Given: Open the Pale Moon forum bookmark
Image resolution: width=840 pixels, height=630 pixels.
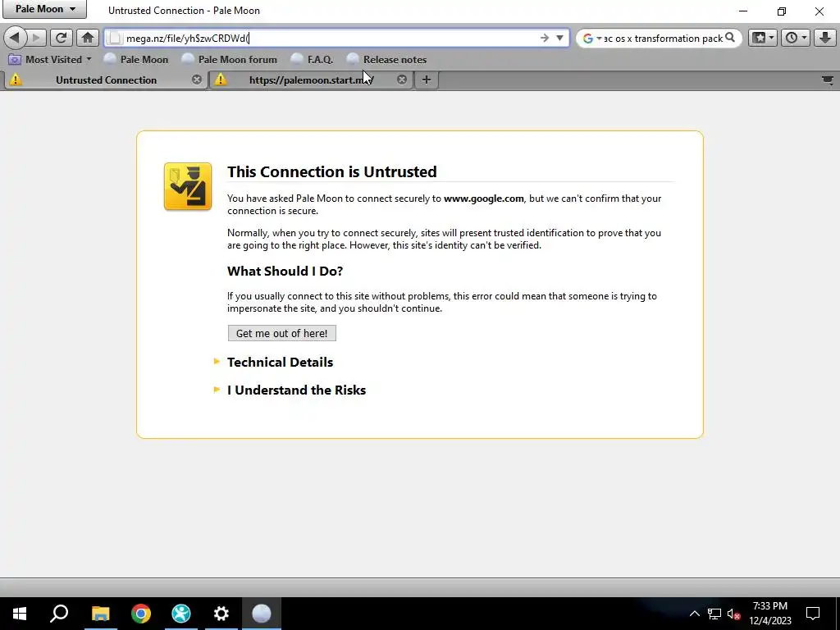Looking at the screenshot, I should [x=230, y=59].
